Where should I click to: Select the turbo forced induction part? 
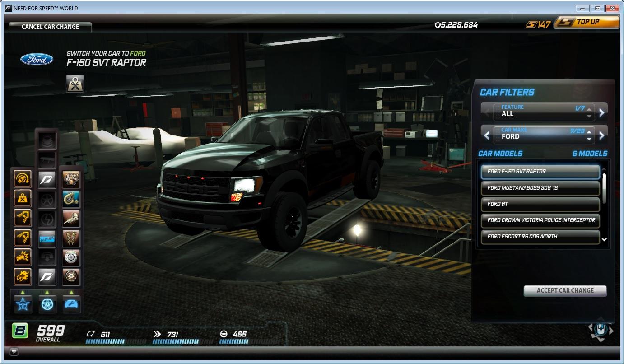(71, 198)
